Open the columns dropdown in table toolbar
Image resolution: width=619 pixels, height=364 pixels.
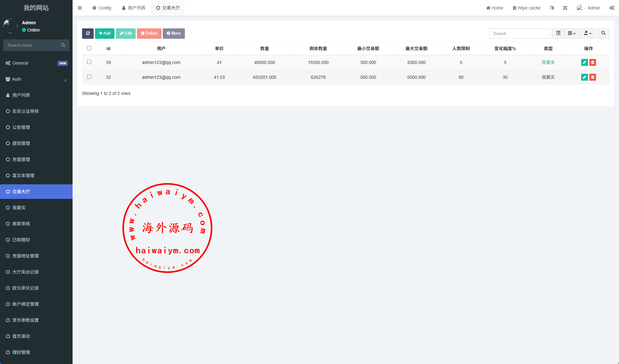click(572, 33)
